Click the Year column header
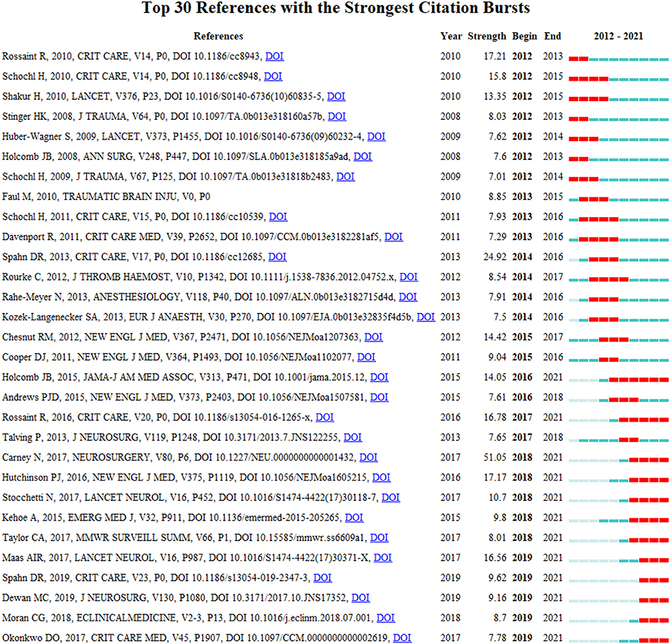The width and height of the screenshot is (670, 644). (x=451, y=36)
